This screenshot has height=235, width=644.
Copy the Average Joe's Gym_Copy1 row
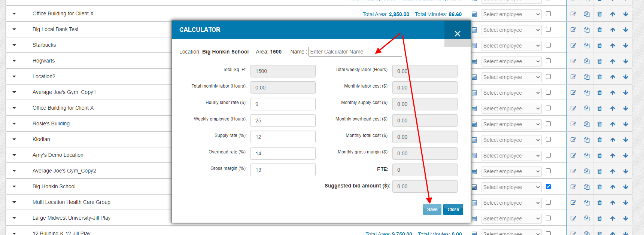click(x=586, y=92)
